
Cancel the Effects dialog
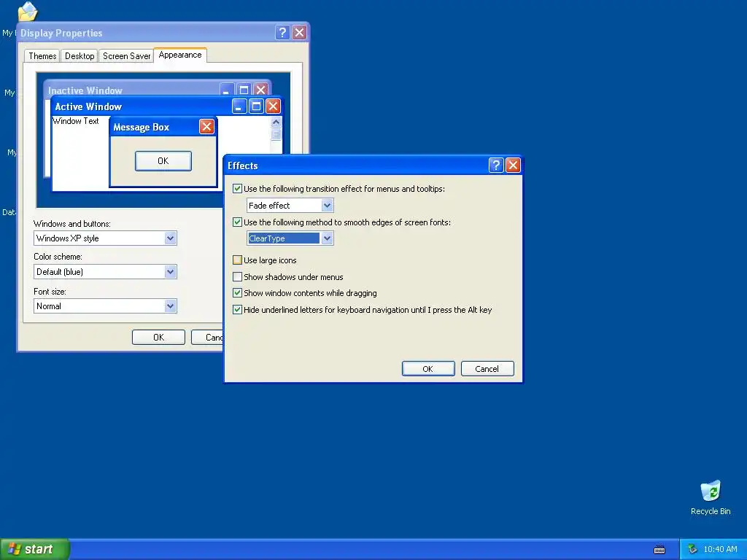click(x=487, y=368)
